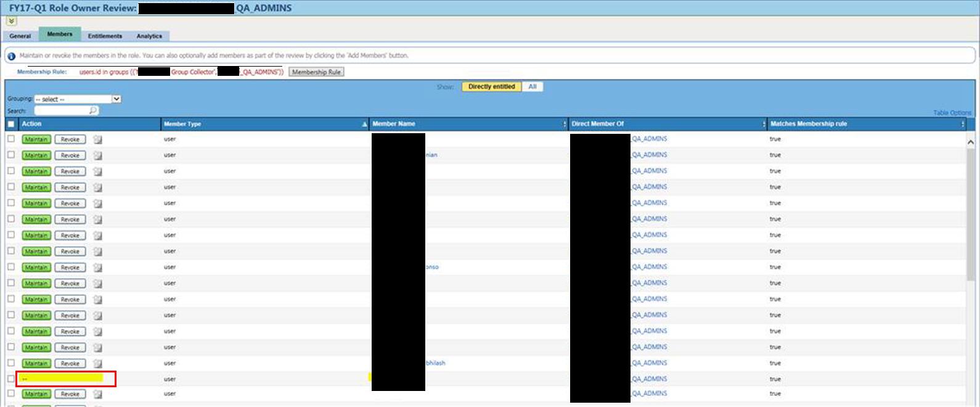
Task: Tick the select-all checkbox in table header
Action: click(11, 124)
